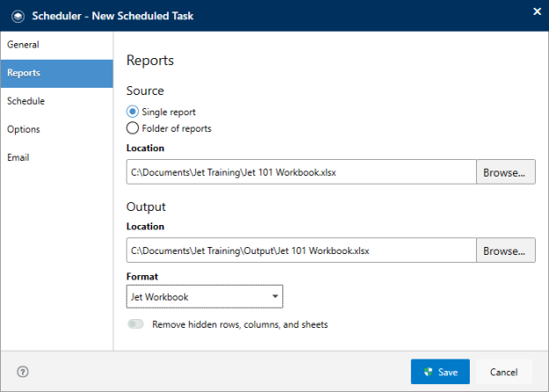Click into the Output location path field

tap(301, 250)
